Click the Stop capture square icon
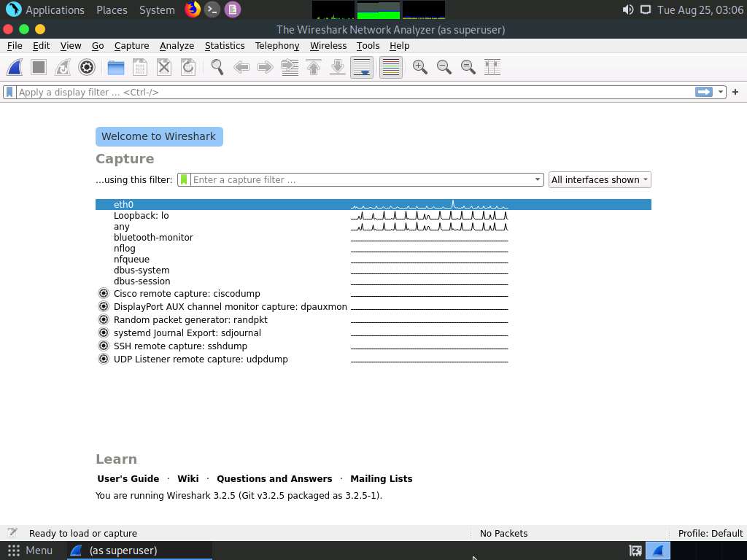Viewport: 747px width, 560px height. [39, 67]
